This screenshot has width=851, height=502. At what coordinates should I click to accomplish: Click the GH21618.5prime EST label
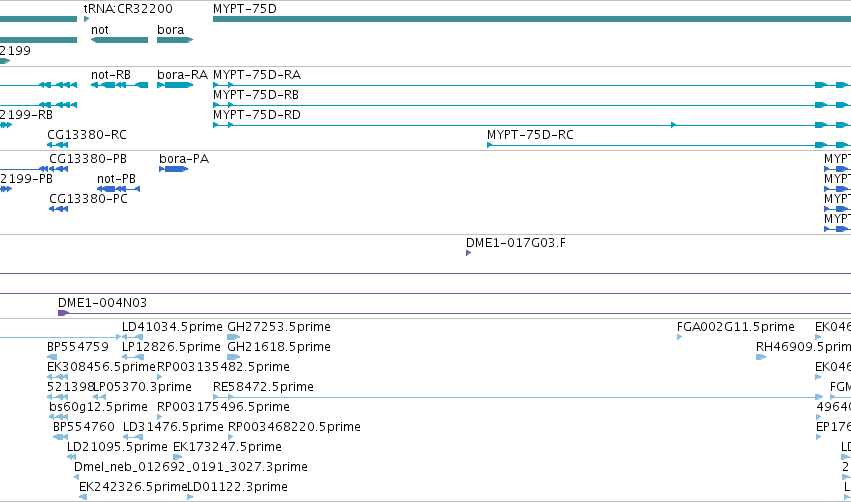pos(279,347)
